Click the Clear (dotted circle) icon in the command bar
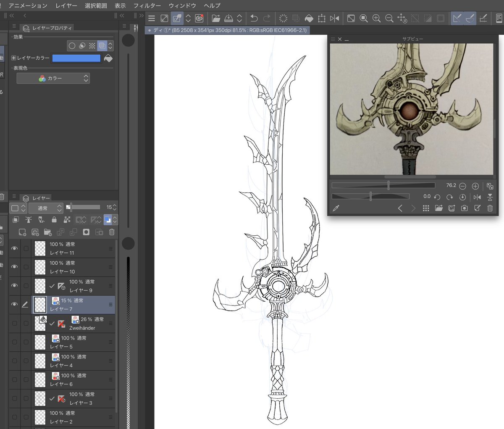Viewport: 504px width, 429px height. coord(283,18)
